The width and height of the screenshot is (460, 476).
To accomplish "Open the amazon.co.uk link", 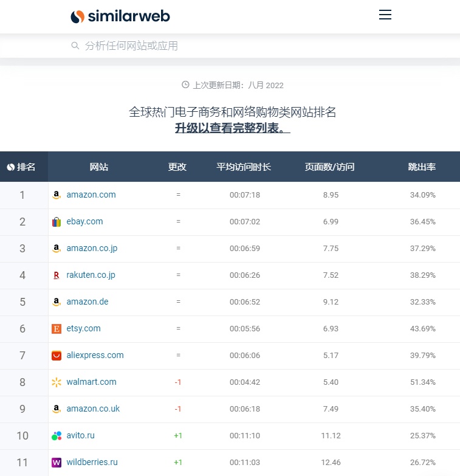I will (x=93, y=409).
